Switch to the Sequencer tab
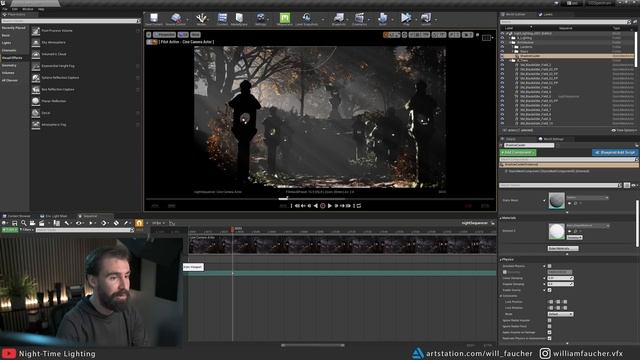Screen dimensions: 640x360 coord(88,216)
